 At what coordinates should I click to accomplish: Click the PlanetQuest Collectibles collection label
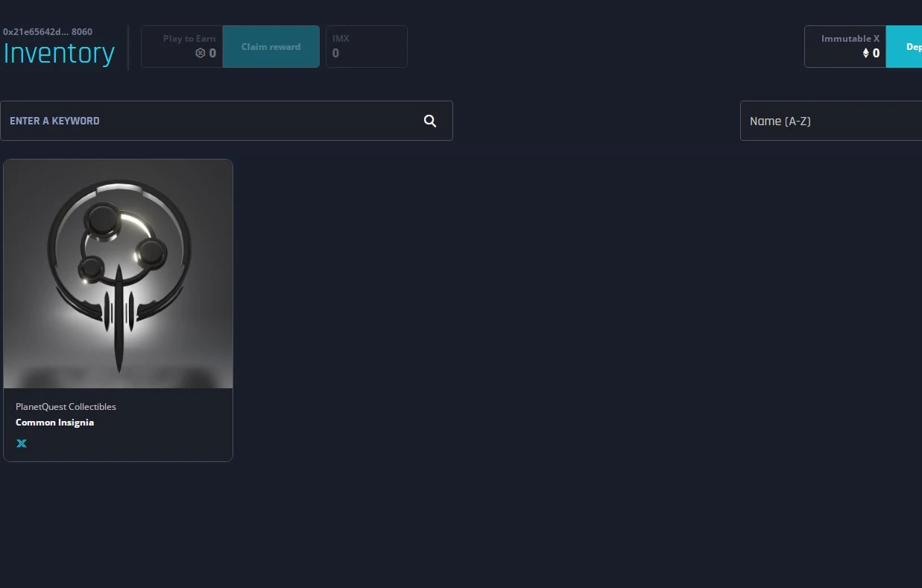coord(66,407)
